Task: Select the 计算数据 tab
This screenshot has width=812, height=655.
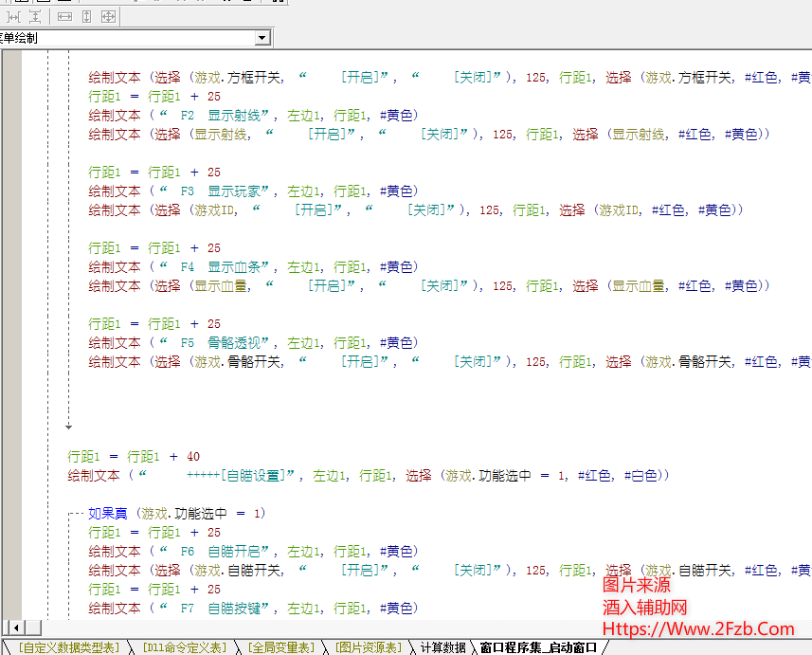Action: [x=442, y=647]
